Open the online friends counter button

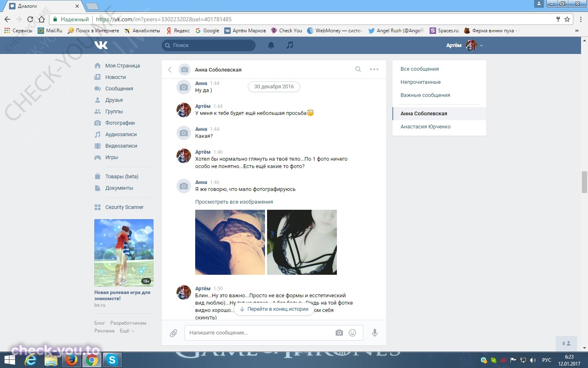click(567, 343)
